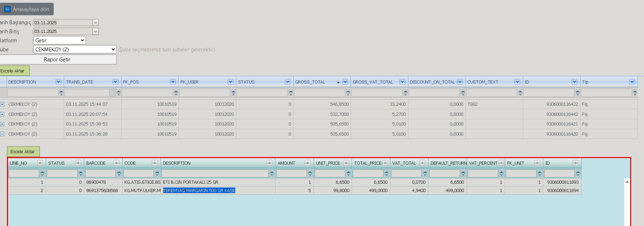Click the BARCODE filter input field
Screen dimensions: 644x226
[100, 173]
